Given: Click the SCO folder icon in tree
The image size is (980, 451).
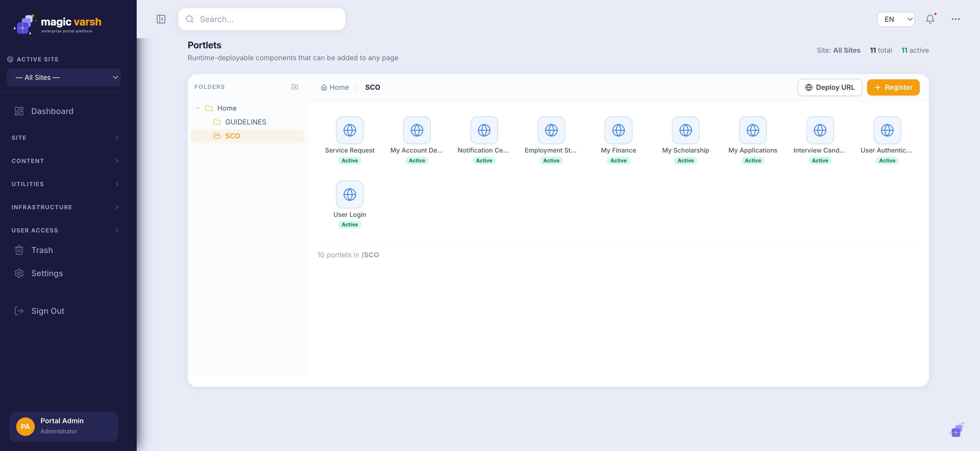Looking at the screenshot, I should tap(217, 136).
